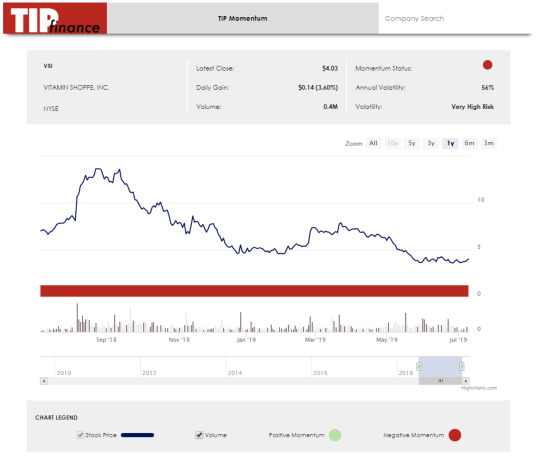Select the All zoom range
This screenshot has height=459, width=540.
[373, 143]
